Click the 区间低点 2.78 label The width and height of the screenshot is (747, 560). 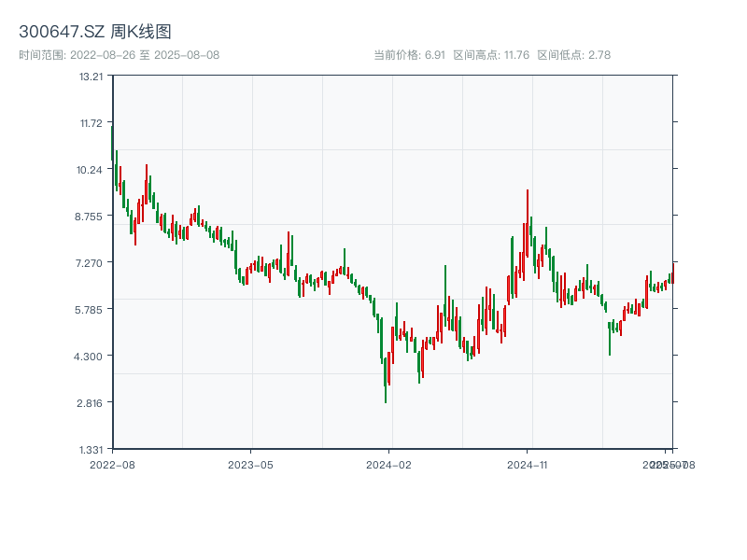click(573, 55)
